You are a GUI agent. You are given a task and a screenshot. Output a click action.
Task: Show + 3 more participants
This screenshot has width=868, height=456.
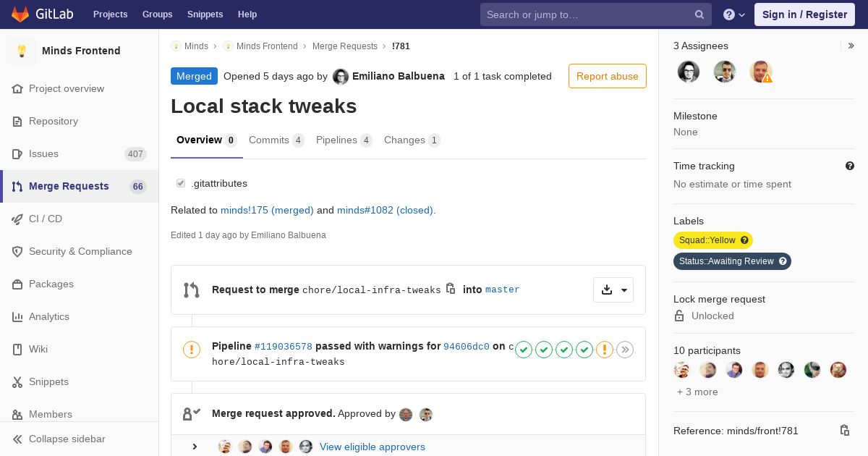[697, 392]
